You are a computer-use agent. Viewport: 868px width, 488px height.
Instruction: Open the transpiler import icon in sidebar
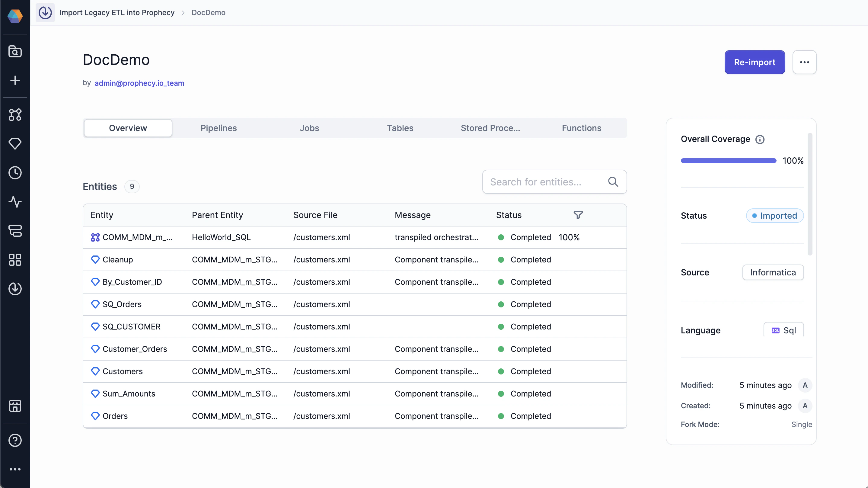(15, 289)
